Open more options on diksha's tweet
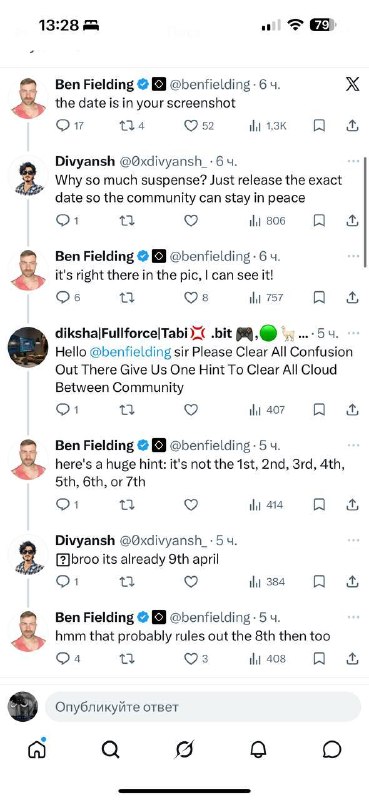 (x=353, y=333)
